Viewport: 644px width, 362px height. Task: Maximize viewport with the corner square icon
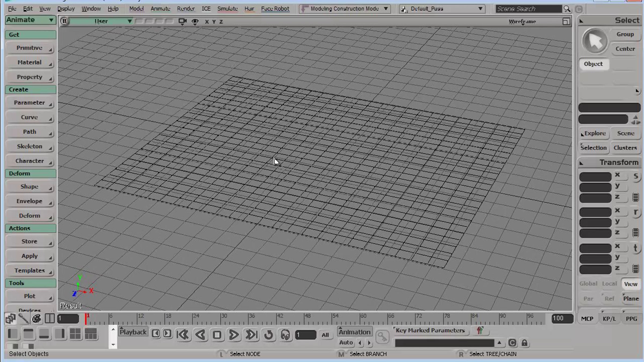click(566, 21)
